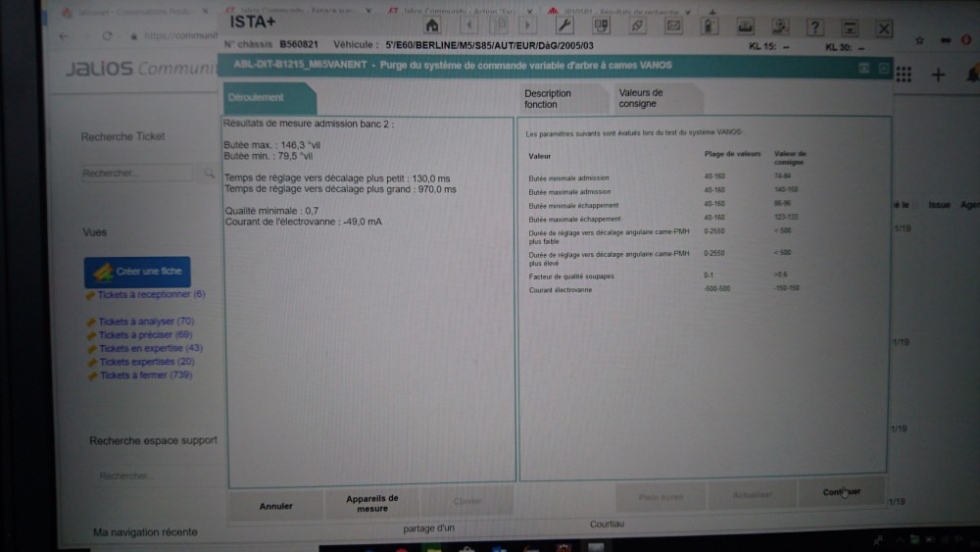Select the 'Butée max. : 146,3 °vil' line

(271, 145)
